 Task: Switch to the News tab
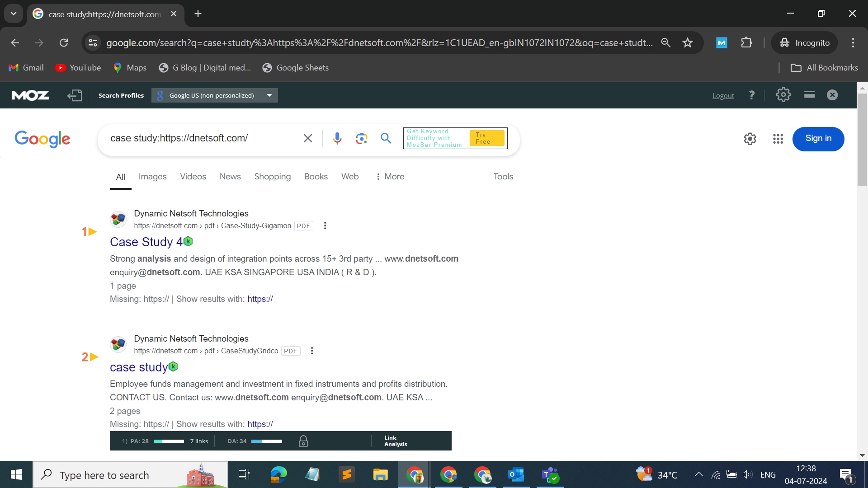coord(230,177)
